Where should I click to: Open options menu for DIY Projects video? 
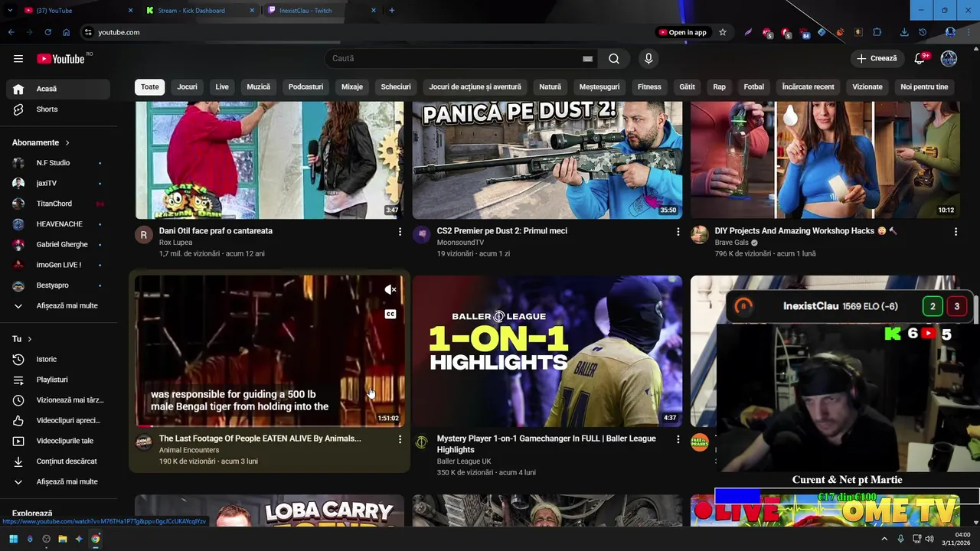point(955,231)
